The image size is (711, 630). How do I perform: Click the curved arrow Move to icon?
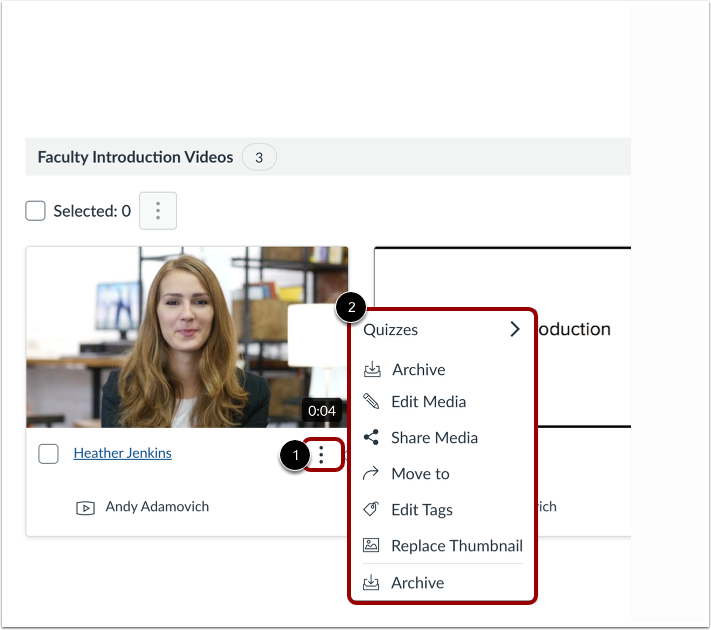click(x=371, y=473)
